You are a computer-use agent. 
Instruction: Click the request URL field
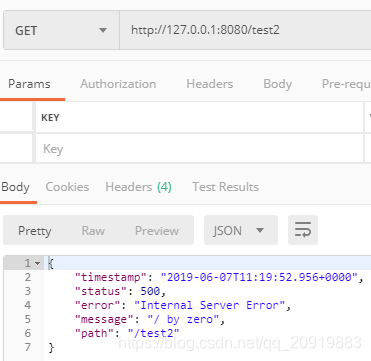pyautogui.click(x=245, y=30)
